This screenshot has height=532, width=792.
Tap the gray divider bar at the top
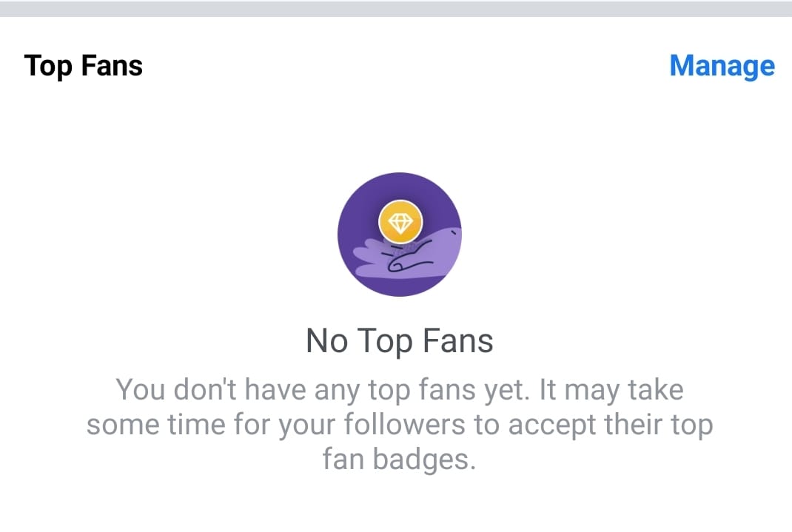pyautogui.click(x=396, y=8)
